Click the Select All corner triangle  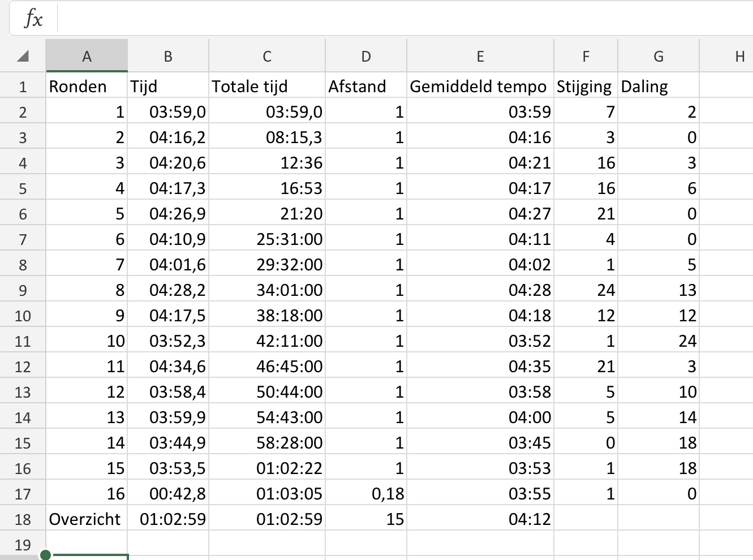(23, 56)
